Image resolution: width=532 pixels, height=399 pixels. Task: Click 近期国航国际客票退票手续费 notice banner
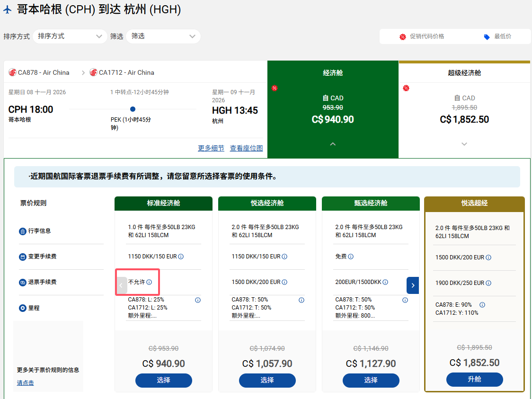coord(267,177)
